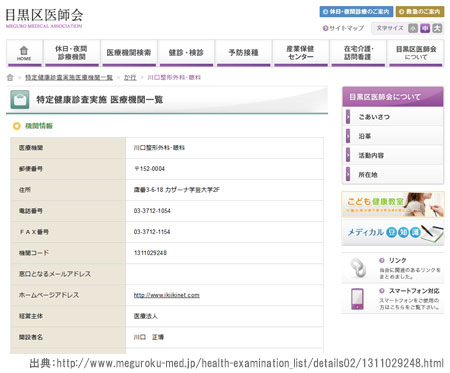450x373 pixels.
Task: Click the arrow icon beside 所在地
Action: [348, 174]
